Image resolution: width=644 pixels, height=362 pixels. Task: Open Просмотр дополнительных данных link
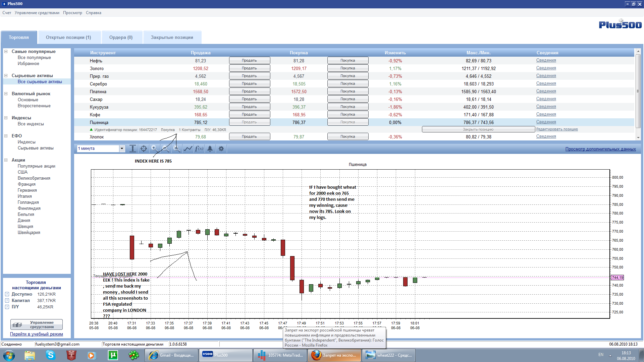[x=600, y=149]
